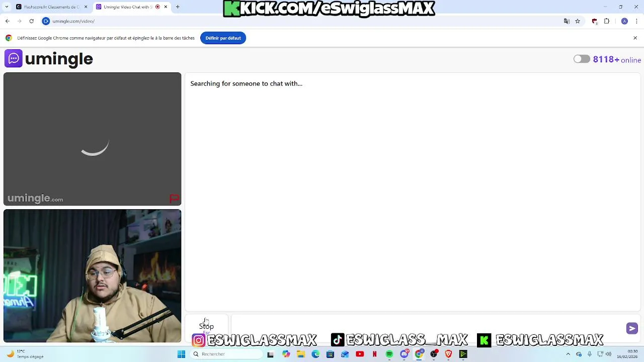Click the camera site-info icon in address bar

click(46, 21)
